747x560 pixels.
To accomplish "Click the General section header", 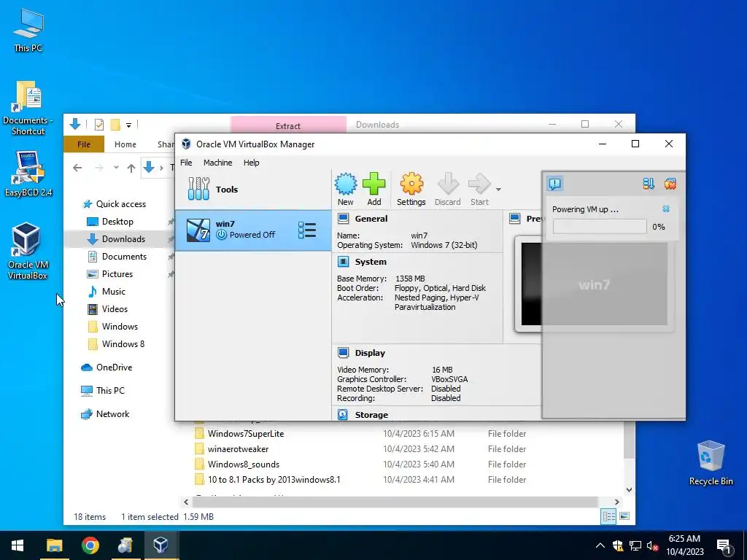I will 371,219.
